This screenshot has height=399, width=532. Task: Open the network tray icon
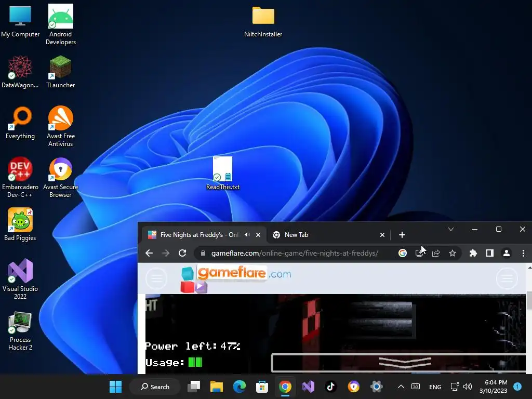[x=455, y=387]
